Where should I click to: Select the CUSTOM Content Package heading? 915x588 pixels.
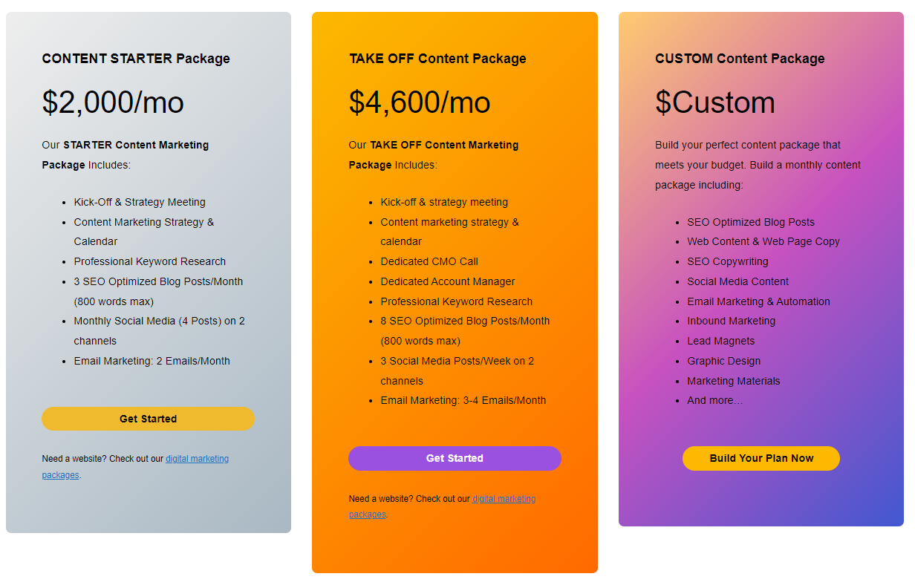pos(740,58)
